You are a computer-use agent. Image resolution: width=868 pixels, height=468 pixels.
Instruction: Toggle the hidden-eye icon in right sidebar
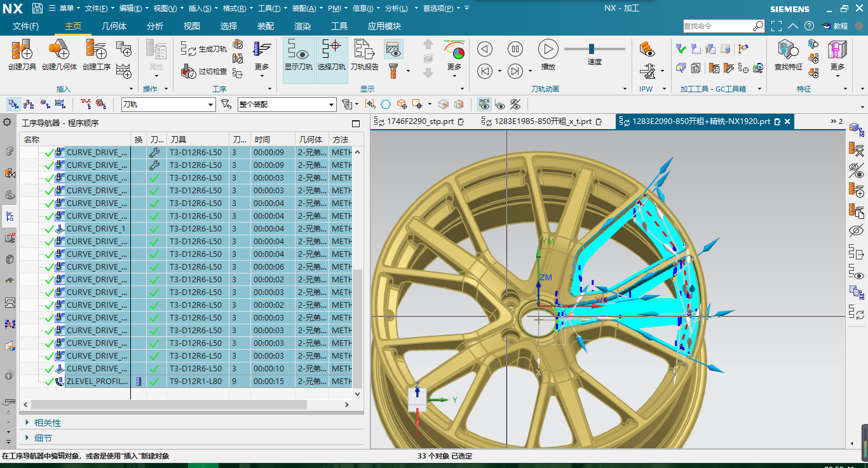856,230
